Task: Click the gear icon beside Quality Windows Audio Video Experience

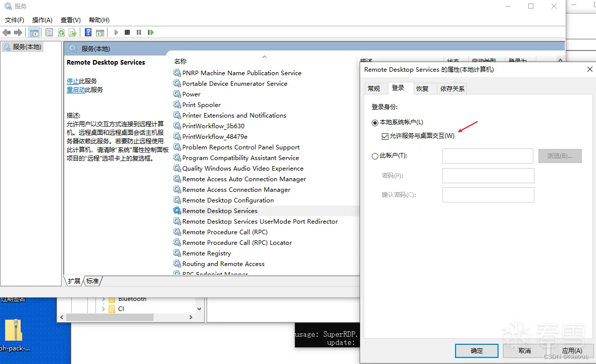Action: (x=177, y=168)
